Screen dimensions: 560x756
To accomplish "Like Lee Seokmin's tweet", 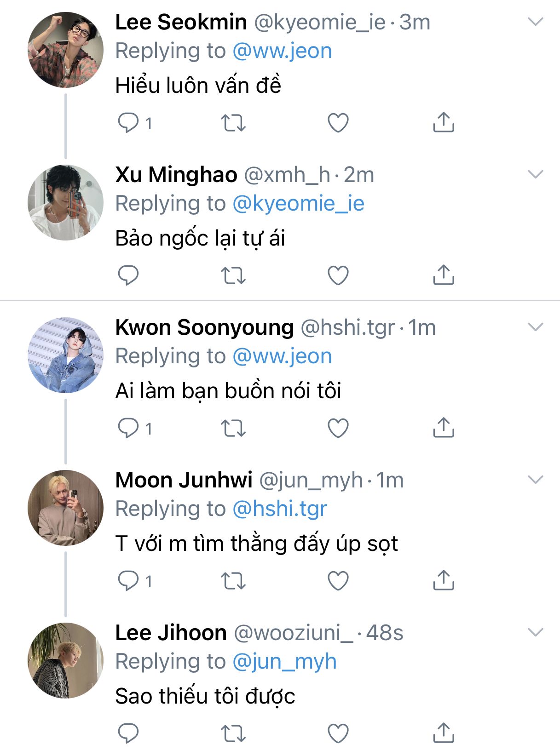I will [x=338, y=123].
